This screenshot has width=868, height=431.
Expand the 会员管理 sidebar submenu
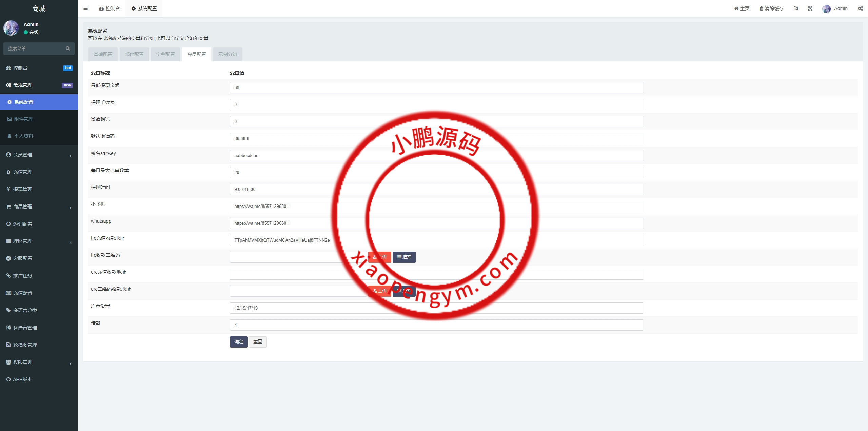22,155
